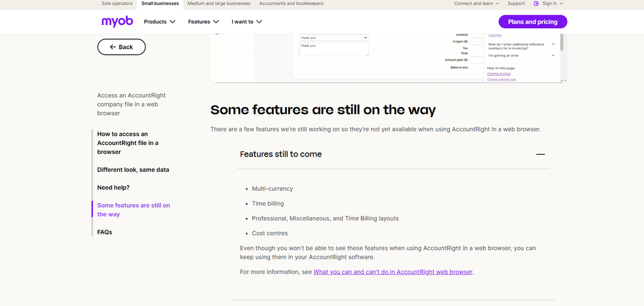644x306 pixels.
Task: Collapse the Features still to come section
Action: tap(540, 155)
